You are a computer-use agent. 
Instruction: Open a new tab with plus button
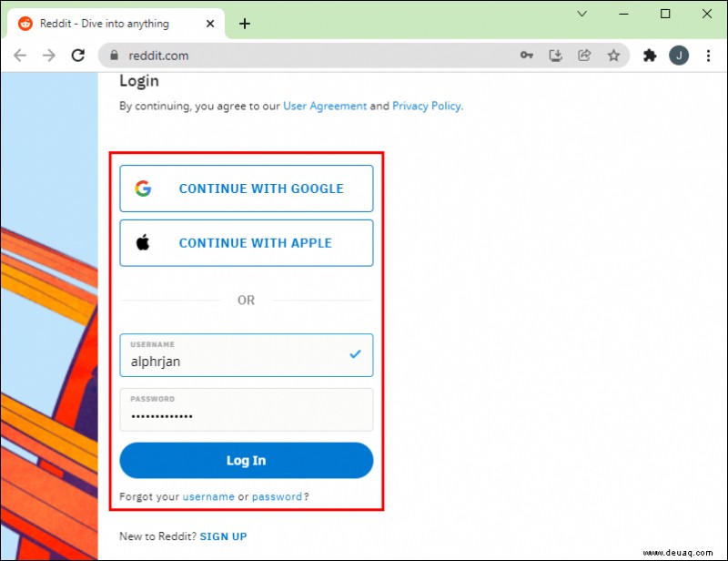(245, 24)
